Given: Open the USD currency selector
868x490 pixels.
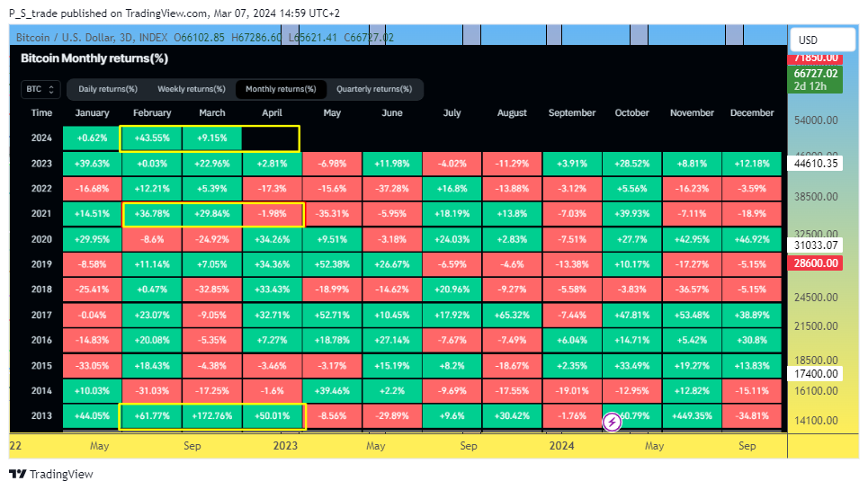Looking at the screenshot, I should pyautogui.click(x=821, y=40).
